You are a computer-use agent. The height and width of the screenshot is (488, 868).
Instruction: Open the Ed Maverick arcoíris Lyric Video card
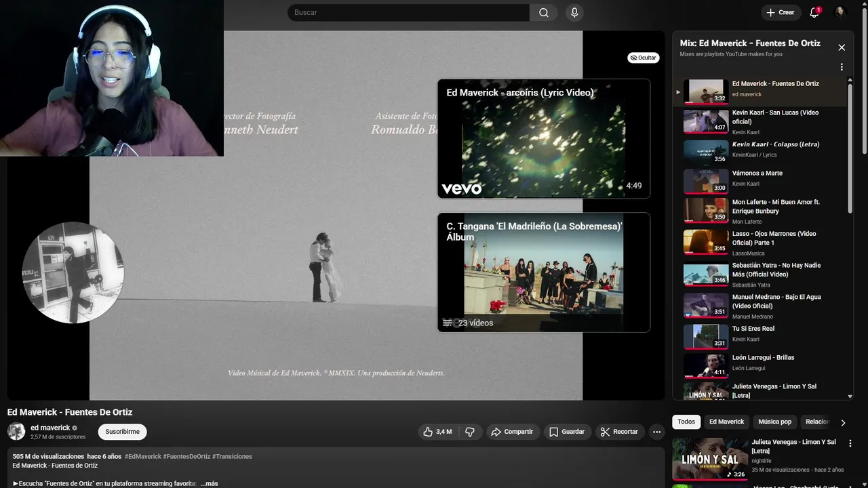point(544,139)
